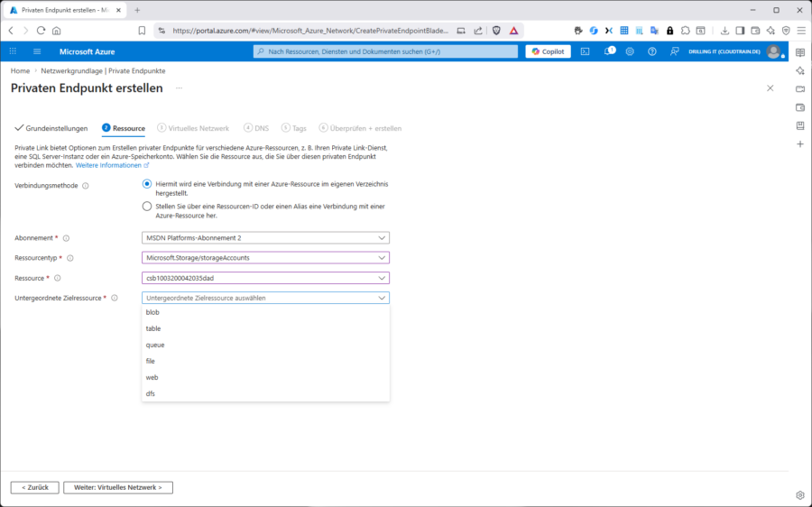Go to Überprüfen + erstellen step
The width and height of the screenshot is (812, 507).
coord(360,128)
